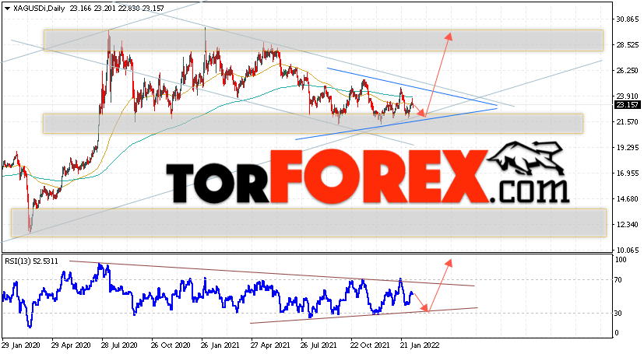
Task: Select the 29 Jan 2020 date label
Action: click(x=22, y=345)
